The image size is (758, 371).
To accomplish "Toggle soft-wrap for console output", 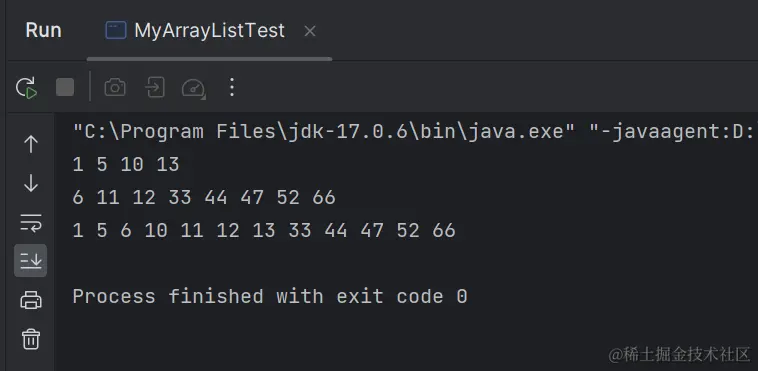I will coord(31,223).
